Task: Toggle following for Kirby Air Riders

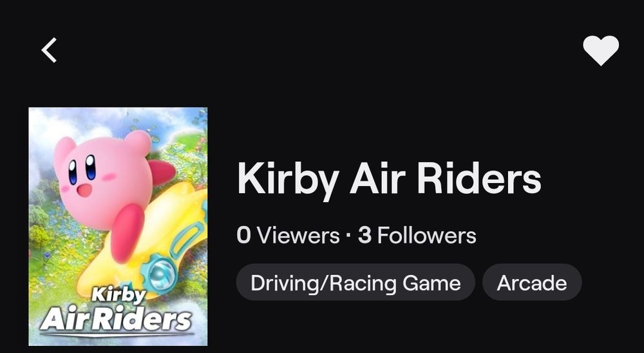Action: tap(601, 50)
